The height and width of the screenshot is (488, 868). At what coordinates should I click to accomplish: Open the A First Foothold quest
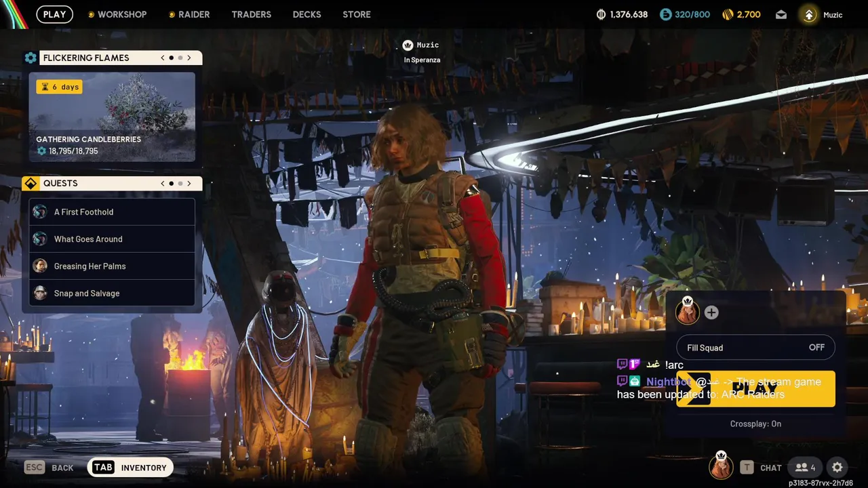[x=112, y=211]
